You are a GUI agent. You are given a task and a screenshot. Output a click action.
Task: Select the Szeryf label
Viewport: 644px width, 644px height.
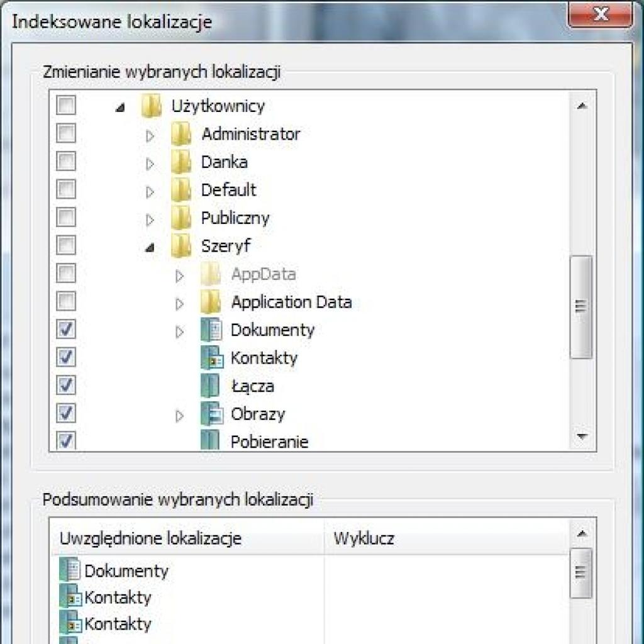click(226, 246)
